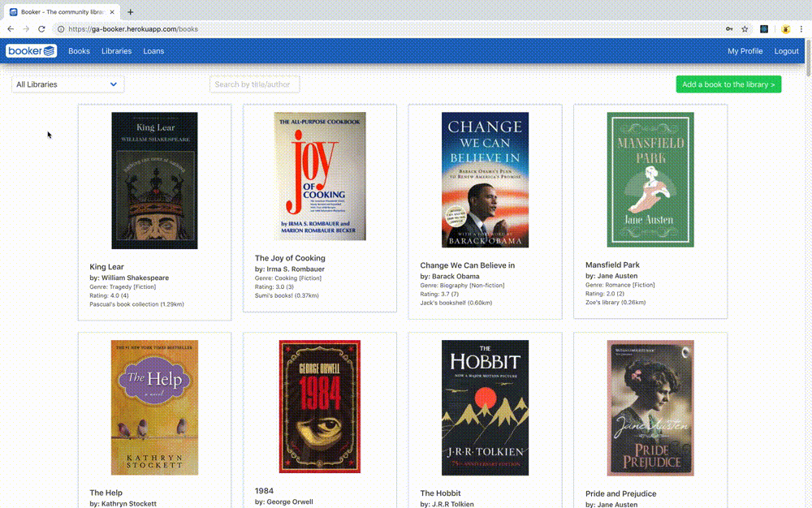Click the browser forward arrow
The width and height of the screenshot is (812, 508).
(x=26, y=29)
